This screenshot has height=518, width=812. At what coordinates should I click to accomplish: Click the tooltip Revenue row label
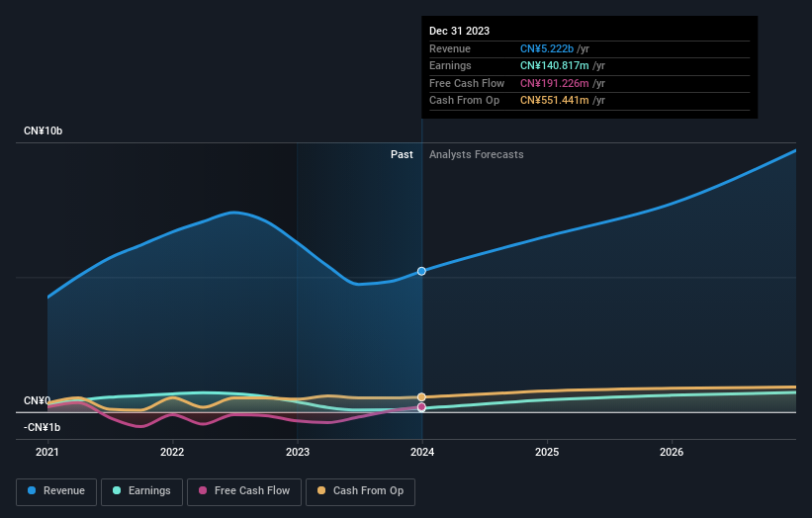[x=450, y=48]
